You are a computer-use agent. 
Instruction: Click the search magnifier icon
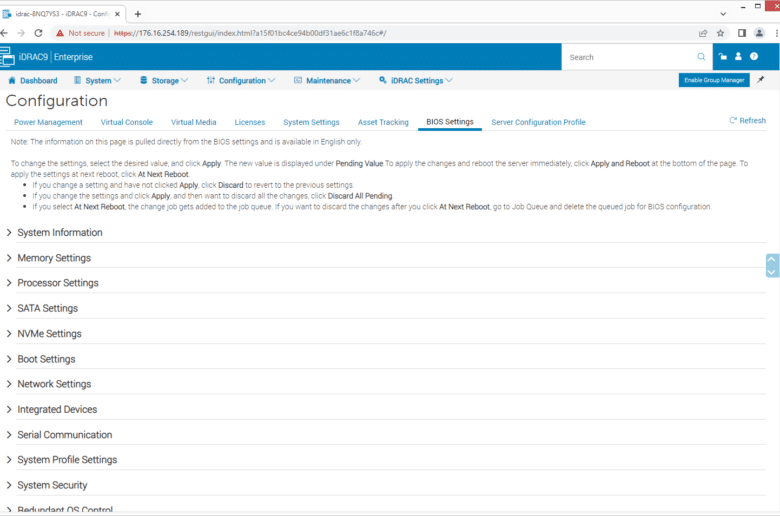tap(701, 57)
